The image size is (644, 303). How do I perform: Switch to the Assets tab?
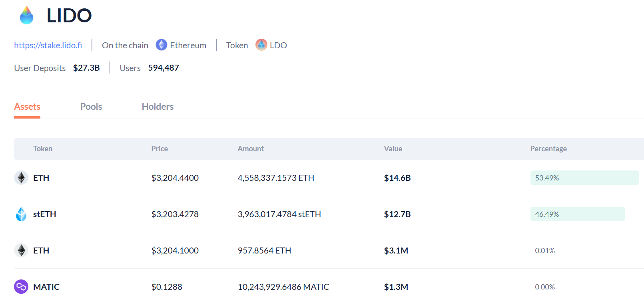(27, 107)
